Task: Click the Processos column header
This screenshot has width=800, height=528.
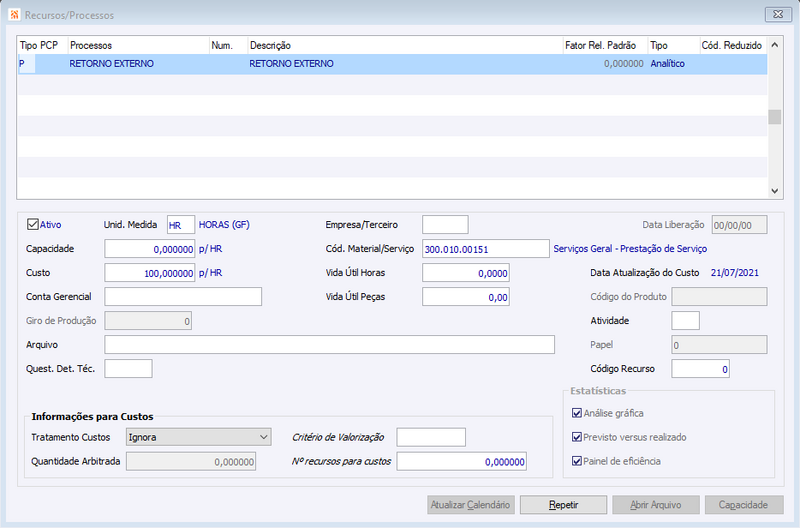Action: point(137,46)
